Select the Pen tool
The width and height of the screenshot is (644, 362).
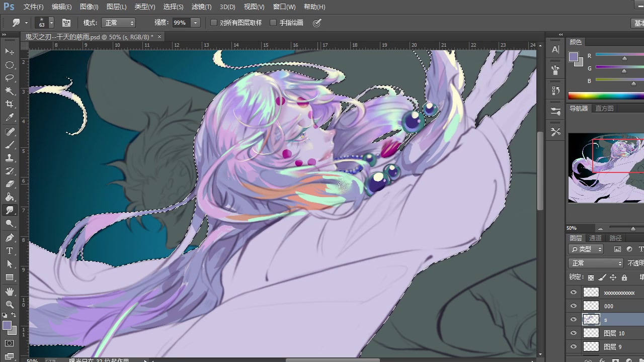point(10,238)
